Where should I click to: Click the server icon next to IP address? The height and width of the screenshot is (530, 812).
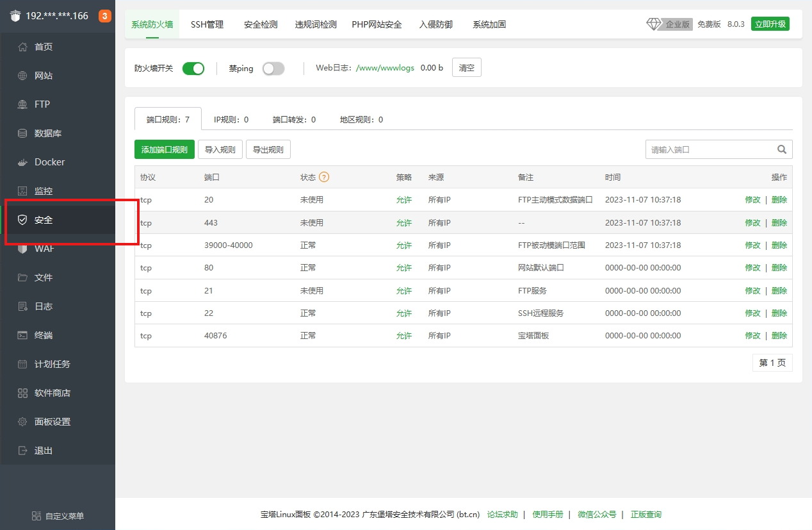tap(16, 15)
